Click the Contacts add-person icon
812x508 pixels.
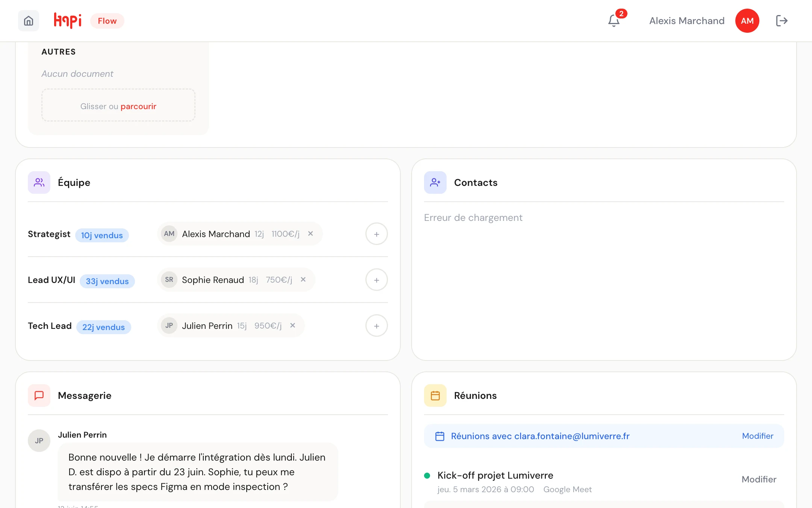pos(435,183)
